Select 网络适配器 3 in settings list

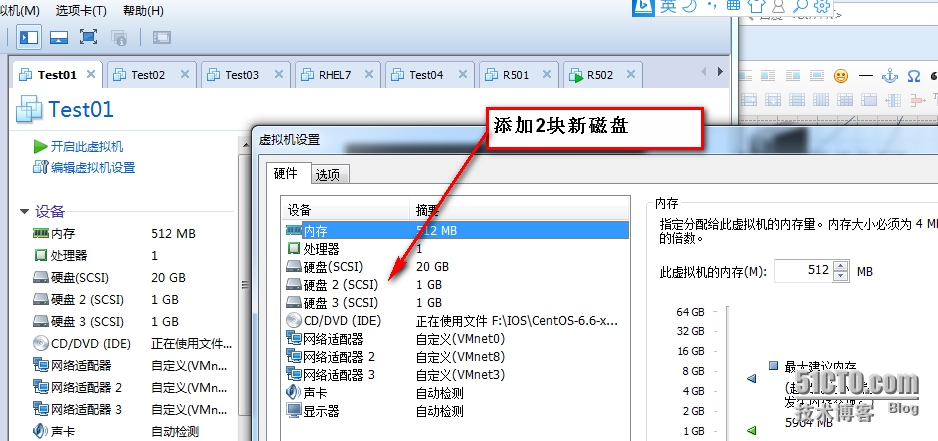pos(456,375)
